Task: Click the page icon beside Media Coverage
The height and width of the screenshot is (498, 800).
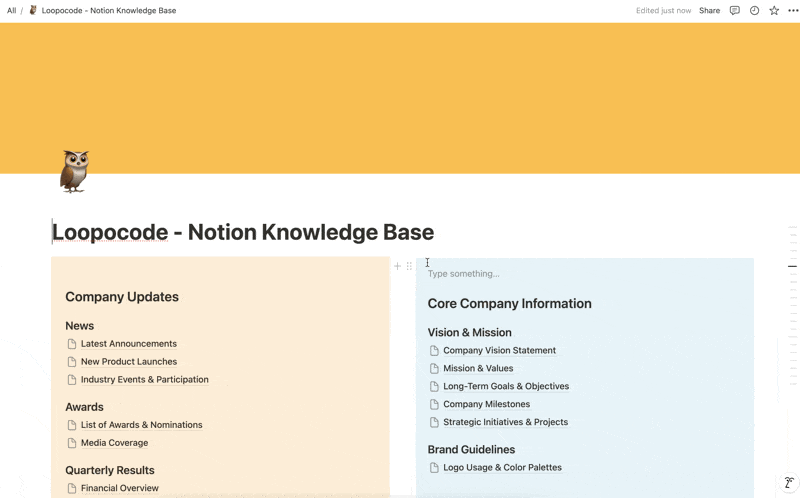Action: [72, 443]
